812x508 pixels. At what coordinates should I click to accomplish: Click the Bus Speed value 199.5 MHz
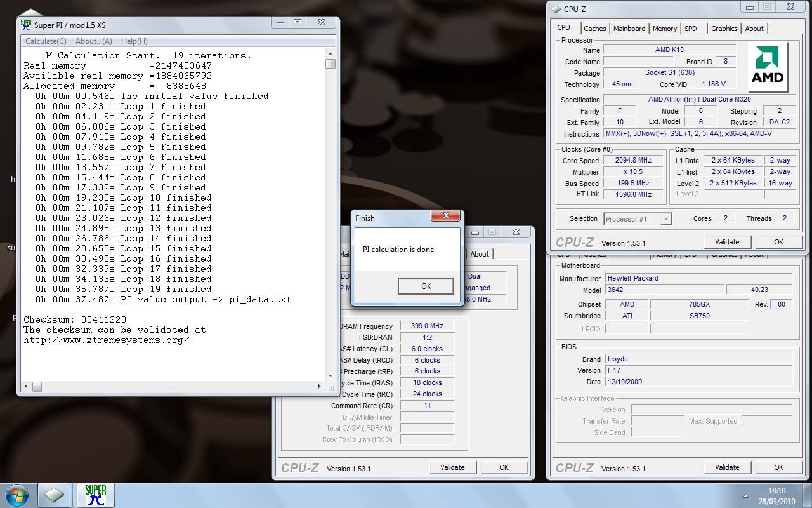634,184
